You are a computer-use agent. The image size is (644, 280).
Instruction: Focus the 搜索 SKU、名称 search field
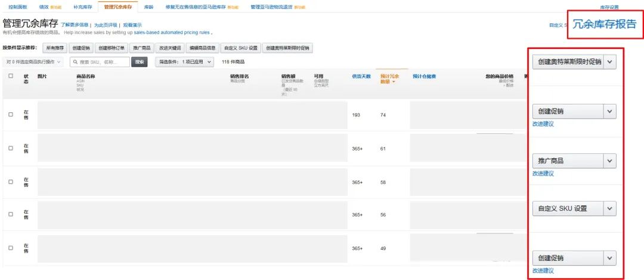pyautogui.click(x=100, y=61)
